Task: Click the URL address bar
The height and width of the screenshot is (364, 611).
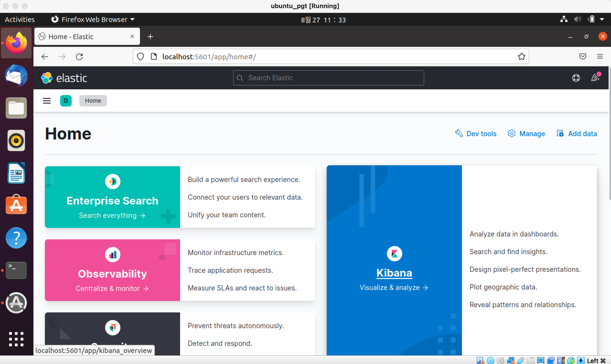Action: click(x=331, y=57)
